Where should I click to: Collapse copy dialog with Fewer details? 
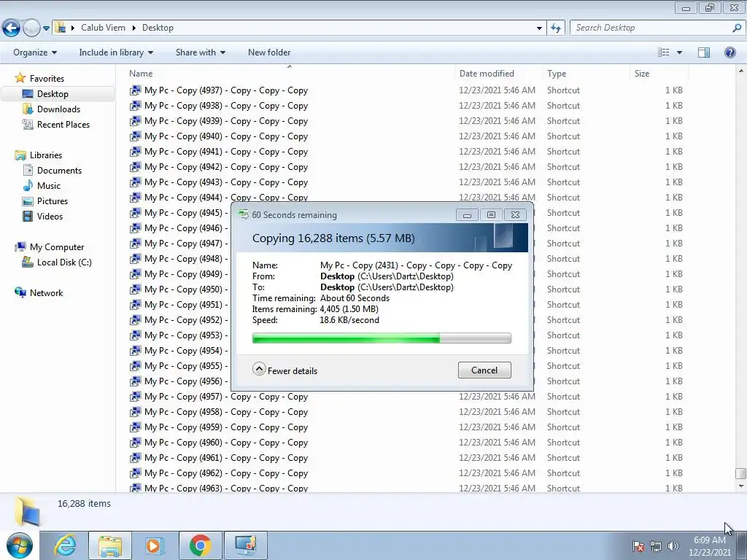(x=285, y=370)
